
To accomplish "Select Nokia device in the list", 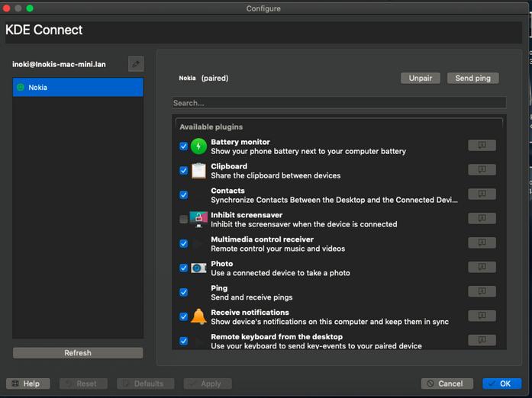I will [x=78, y=88].
